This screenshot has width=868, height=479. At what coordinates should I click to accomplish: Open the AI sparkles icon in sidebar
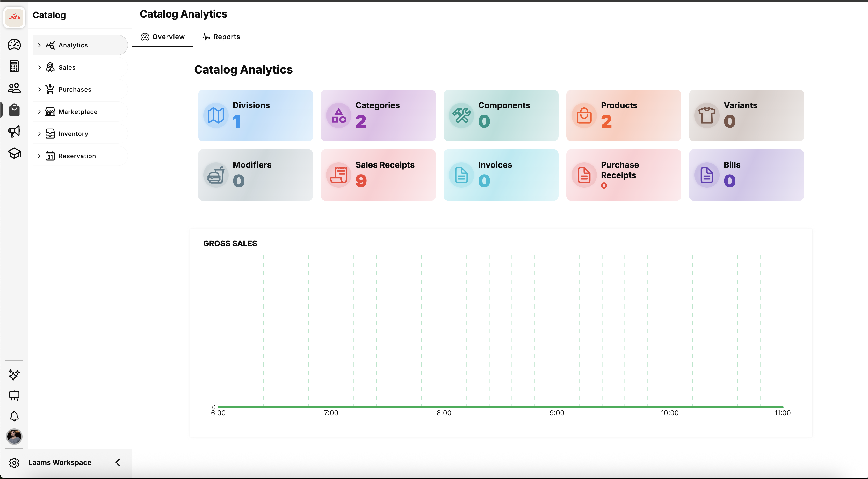[x=14, y=375]
